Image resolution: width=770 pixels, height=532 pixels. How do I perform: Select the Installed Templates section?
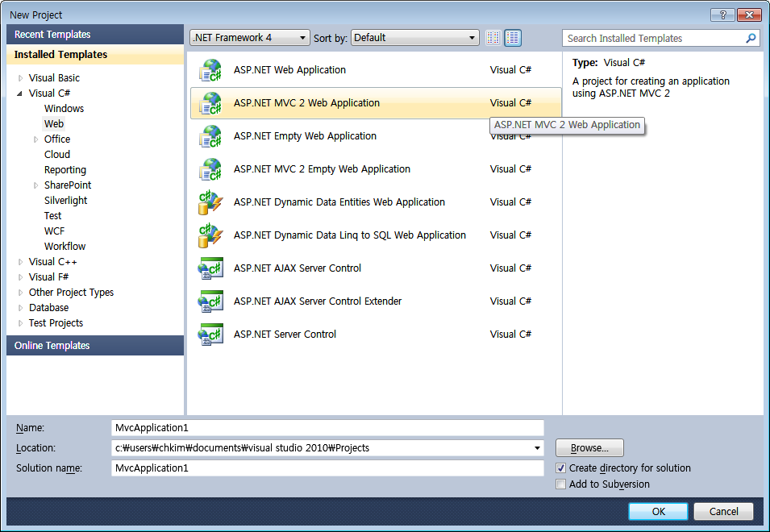pos(95,55)
